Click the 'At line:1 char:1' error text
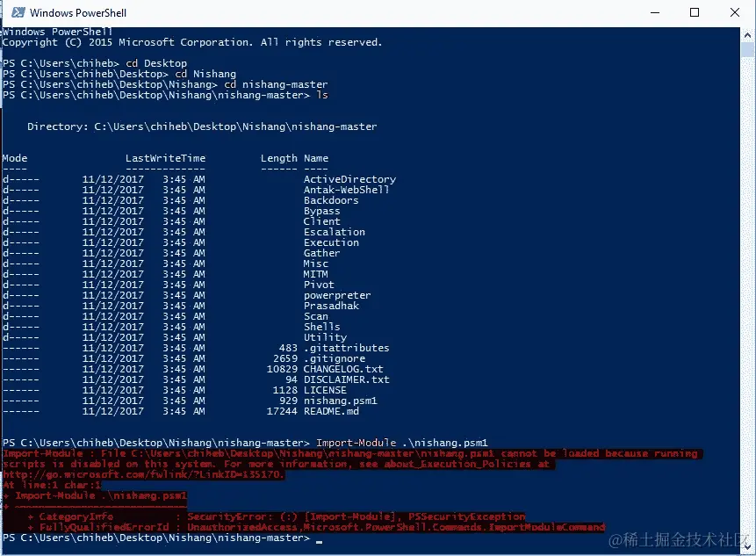 pyautogui.click(x=52, y=485)
